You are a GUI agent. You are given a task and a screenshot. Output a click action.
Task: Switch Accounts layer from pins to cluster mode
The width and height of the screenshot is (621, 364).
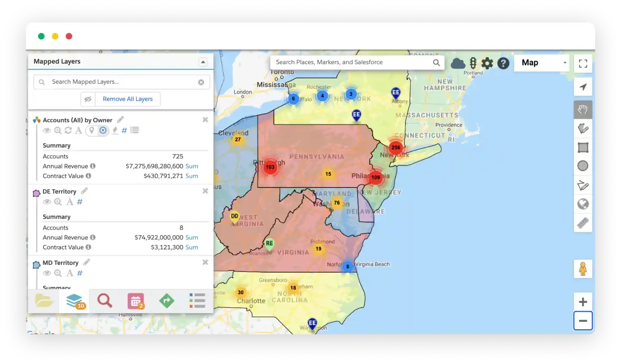point(103,130)
